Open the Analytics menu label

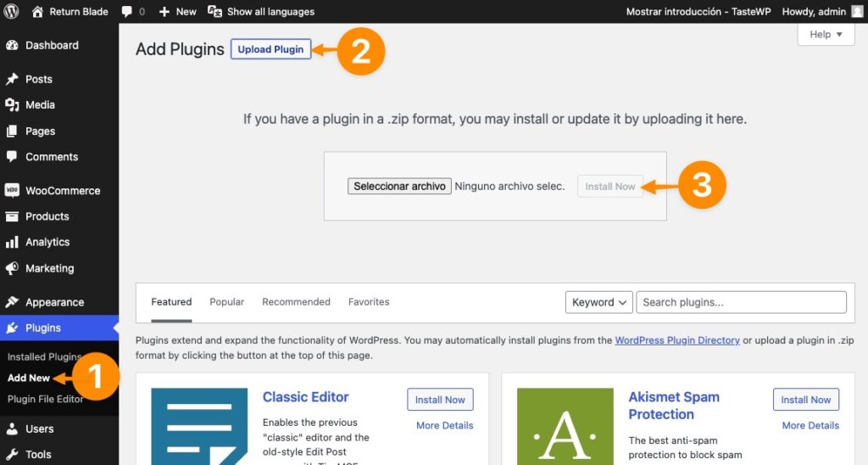[x=47, y=242]
